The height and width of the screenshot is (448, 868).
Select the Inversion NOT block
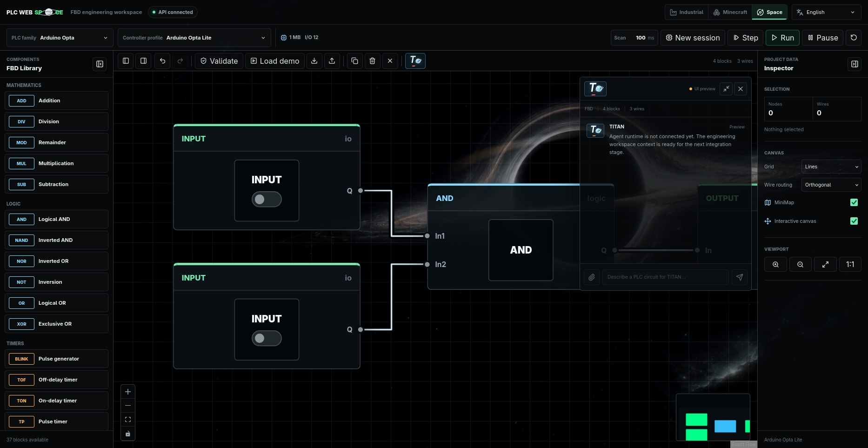[57, 282]
